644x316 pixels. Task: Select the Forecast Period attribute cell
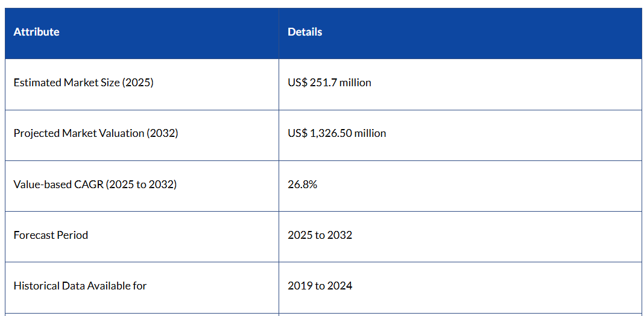click(51, 235)
